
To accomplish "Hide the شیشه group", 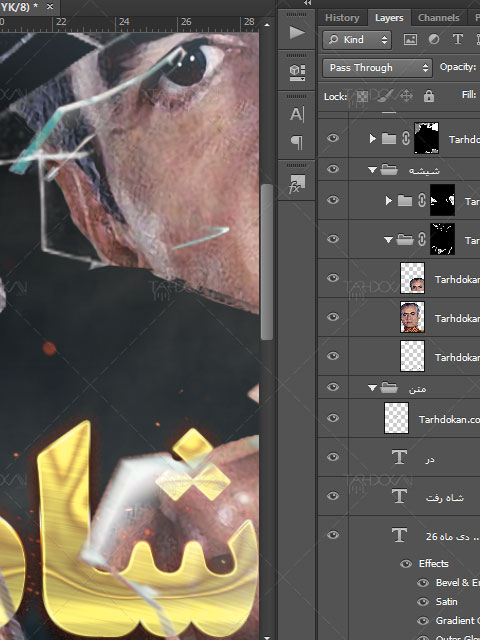I will pos(333,169).
